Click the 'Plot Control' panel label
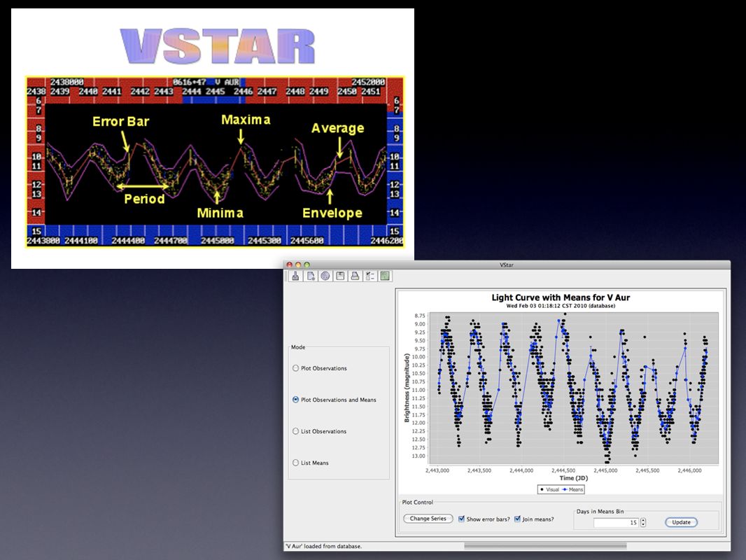 (x=417, y=502)
